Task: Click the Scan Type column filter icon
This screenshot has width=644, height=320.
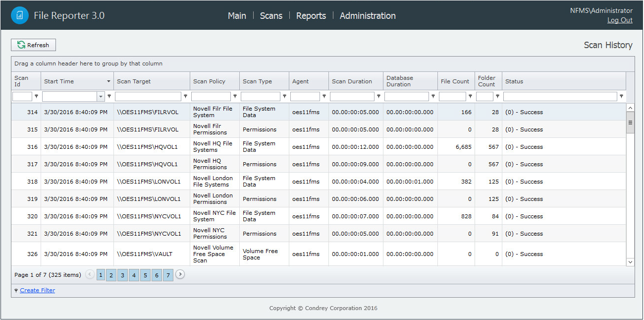Action: [285, 97]
